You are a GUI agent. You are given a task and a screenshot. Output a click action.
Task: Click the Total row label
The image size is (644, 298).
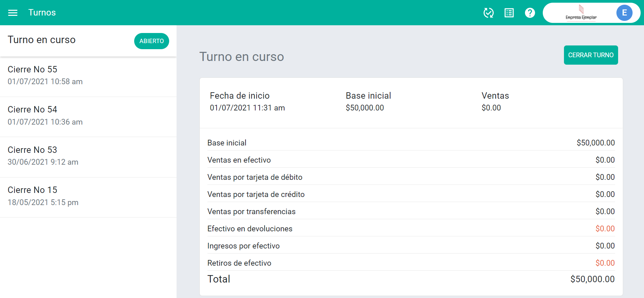click(x=219, y=279)
